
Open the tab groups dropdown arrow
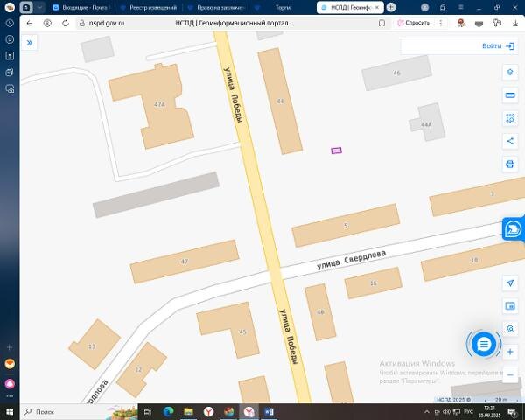(x=39, y=7)
